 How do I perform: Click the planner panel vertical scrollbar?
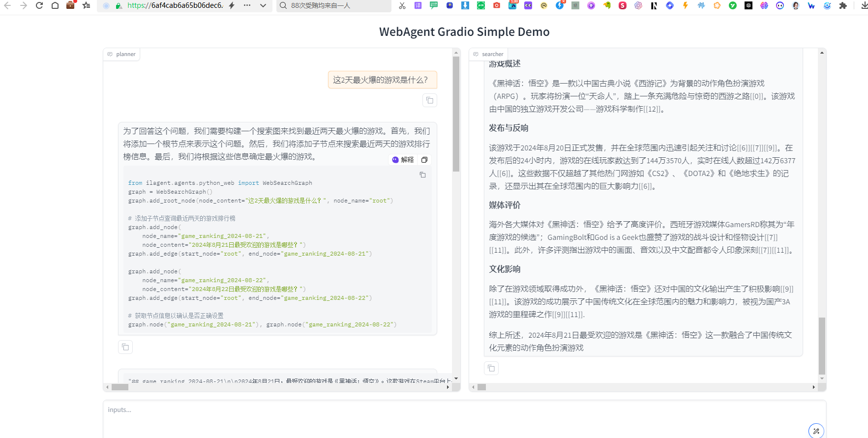point(456,114)
